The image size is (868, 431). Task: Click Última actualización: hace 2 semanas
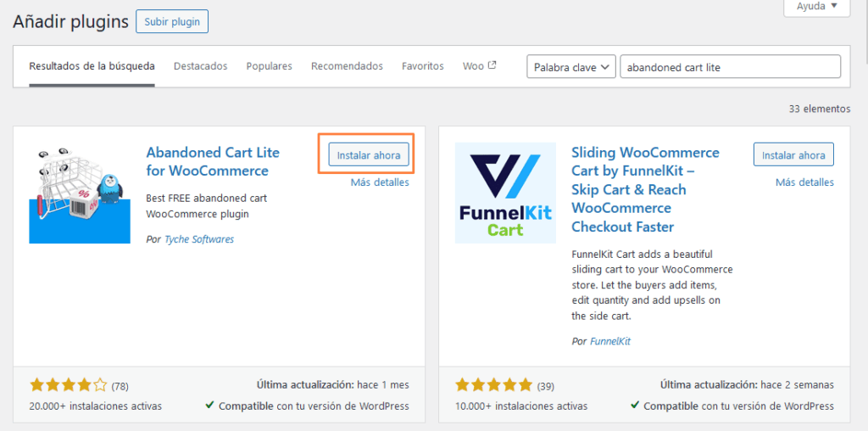(747, 384)
